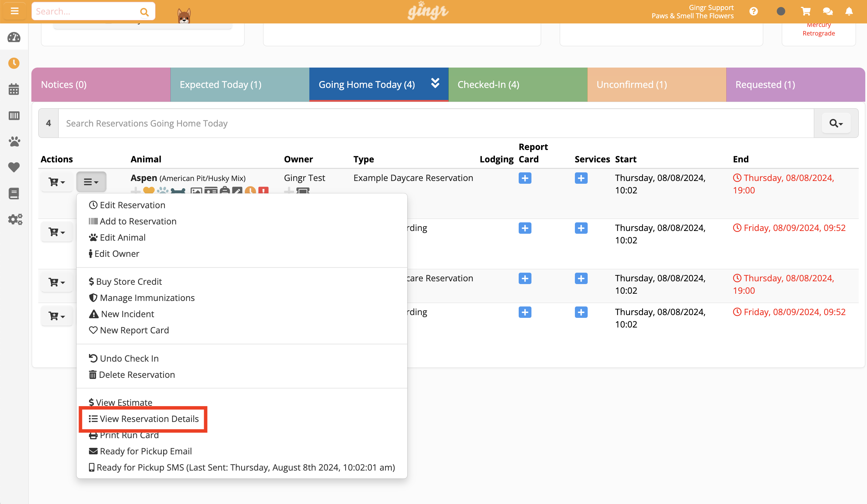This screenshot has width=867, height=504.
Task: Open the bell notifications icon
Action: coord(849,11)
